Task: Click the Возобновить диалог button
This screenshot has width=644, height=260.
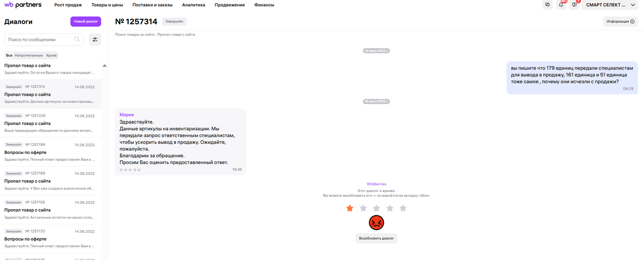Action: tap(376, 238)
